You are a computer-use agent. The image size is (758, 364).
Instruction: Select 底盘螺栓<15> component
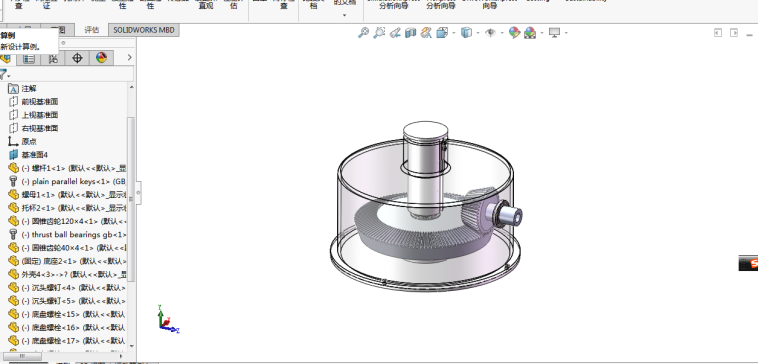tap(73, 314)
